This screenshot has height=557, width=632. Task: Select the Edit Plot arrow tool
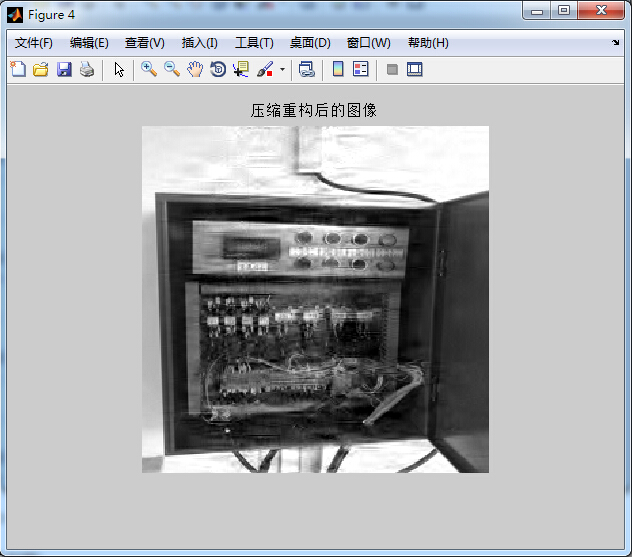point(119,69)
